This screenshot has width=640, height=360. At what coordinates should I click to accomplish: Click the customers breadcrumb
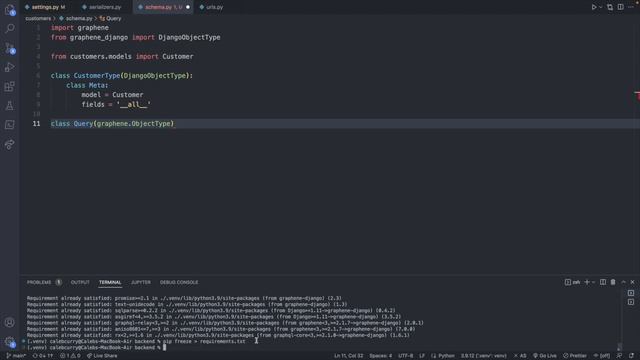pyautogui.click(x=38, y=18)
